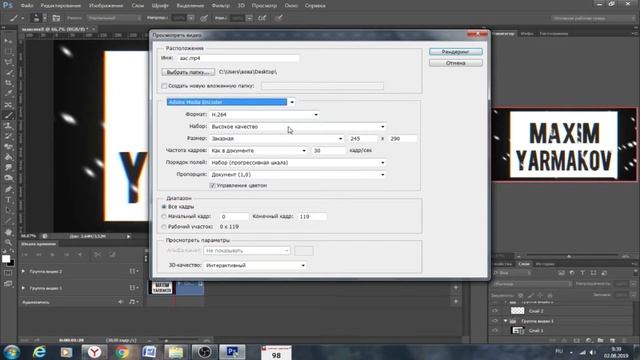640x360 pixels.
Task: Select the Horizontal Type tool (T)
Action: click(8, 200)
